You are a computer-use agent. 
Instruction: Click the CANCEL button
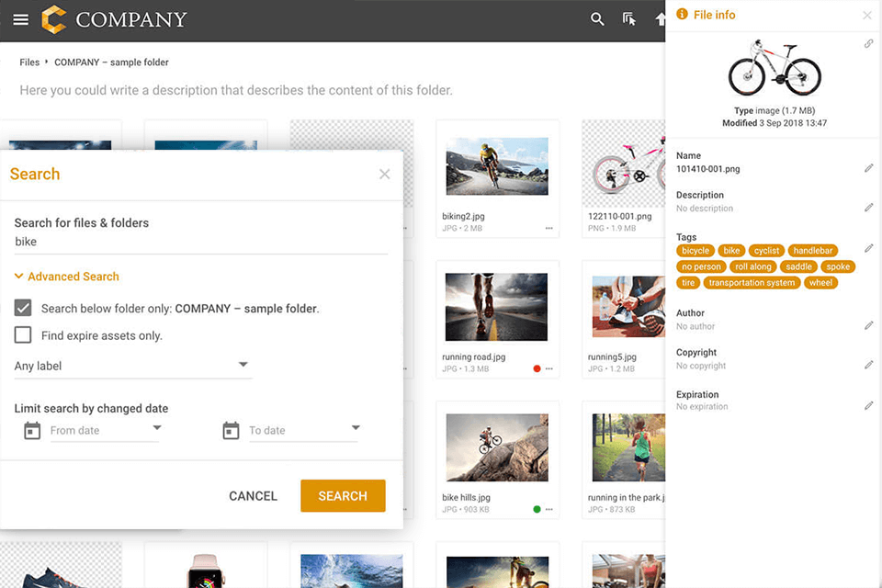(254, 496)
